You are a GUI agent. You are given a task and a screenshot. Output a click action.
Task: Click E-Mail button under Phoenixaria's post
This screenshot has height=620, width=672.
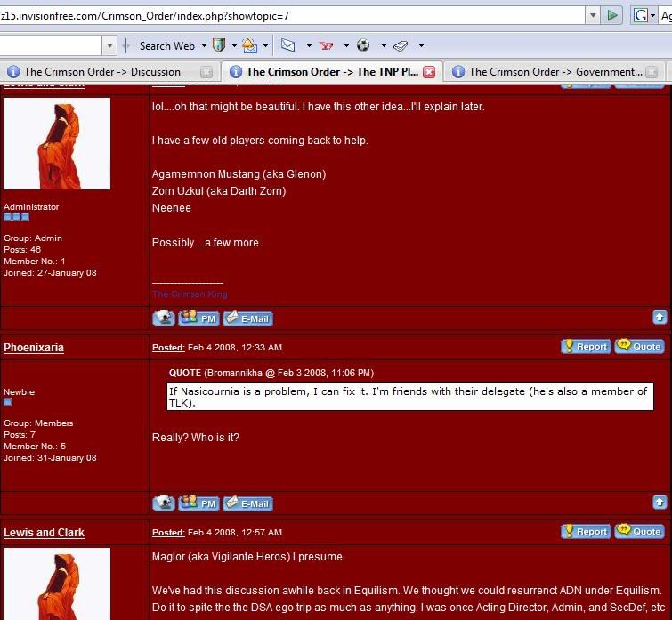click(x=247, y=503)
